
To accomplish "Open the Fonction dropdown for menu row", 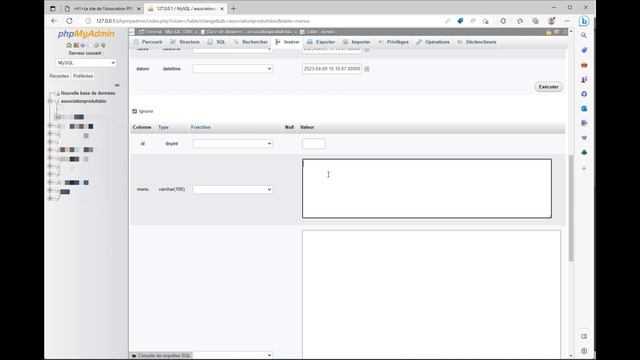I will tap(233, 189).
